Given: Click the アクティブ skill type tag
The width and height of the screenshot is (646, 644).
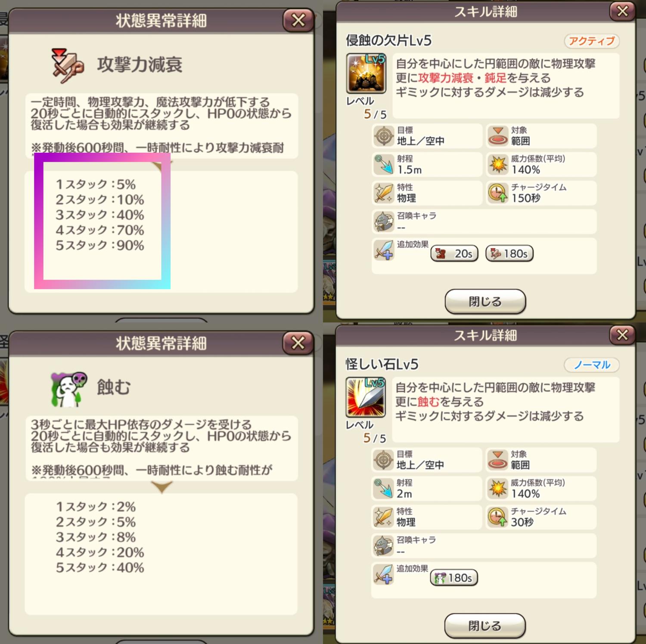Looking at the screenshot, I should [x=592, y=41].
